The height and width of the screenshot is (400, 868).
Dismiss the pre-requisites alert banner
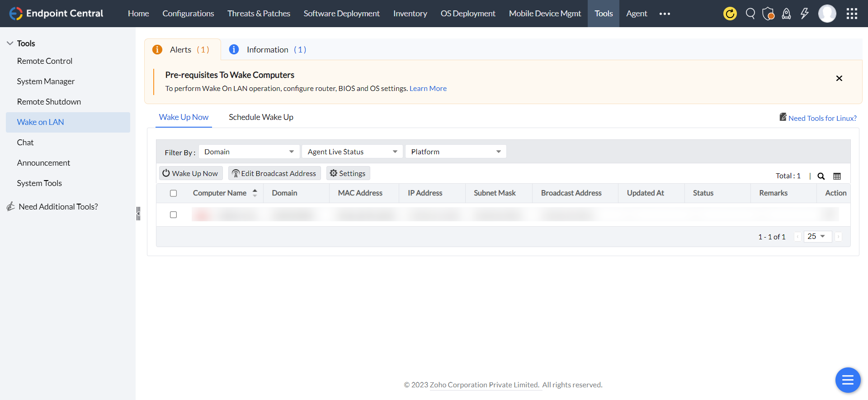[839, 78]
